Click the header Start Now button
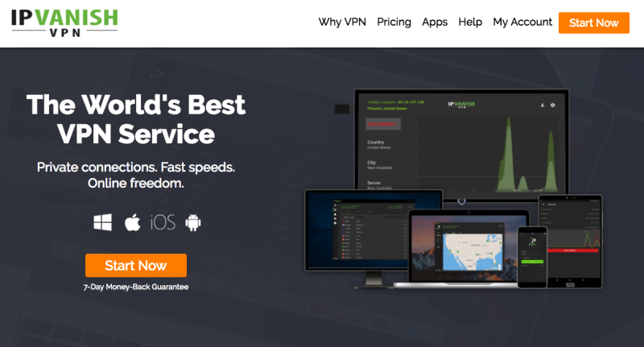644x347 pixels. pos(594,23)
